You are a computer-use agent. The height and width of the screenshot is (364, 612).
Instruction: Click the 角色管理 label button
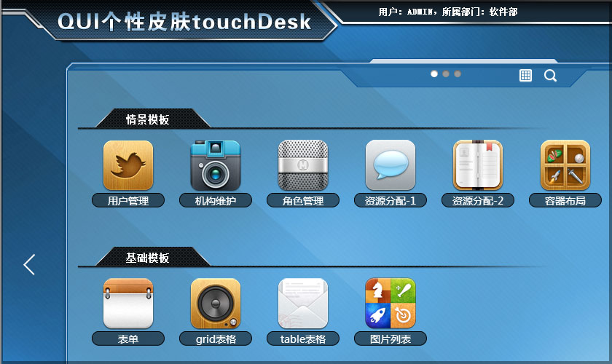(303, 200)
